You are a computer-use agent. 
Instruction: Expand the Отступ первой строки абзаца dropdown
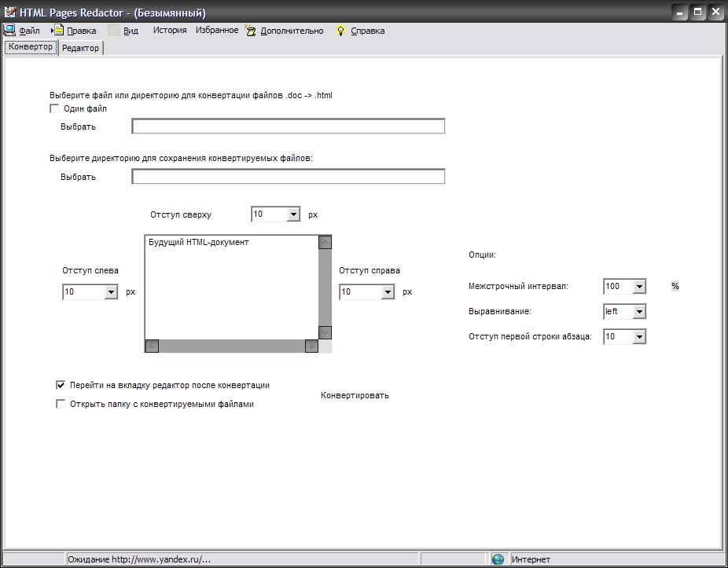click(x=639, y=336)
